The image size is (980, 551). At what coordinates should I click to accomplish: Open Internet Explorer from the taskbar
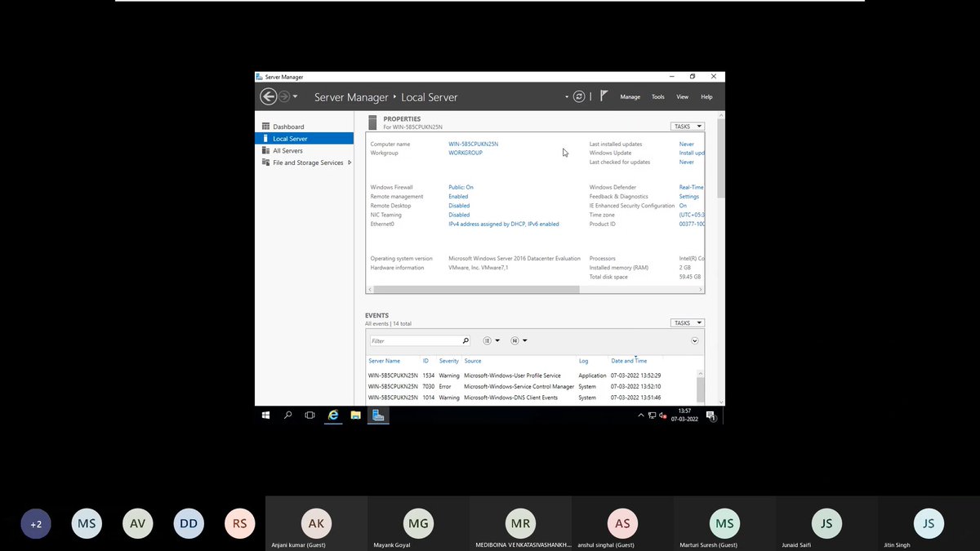pos(333,415)
